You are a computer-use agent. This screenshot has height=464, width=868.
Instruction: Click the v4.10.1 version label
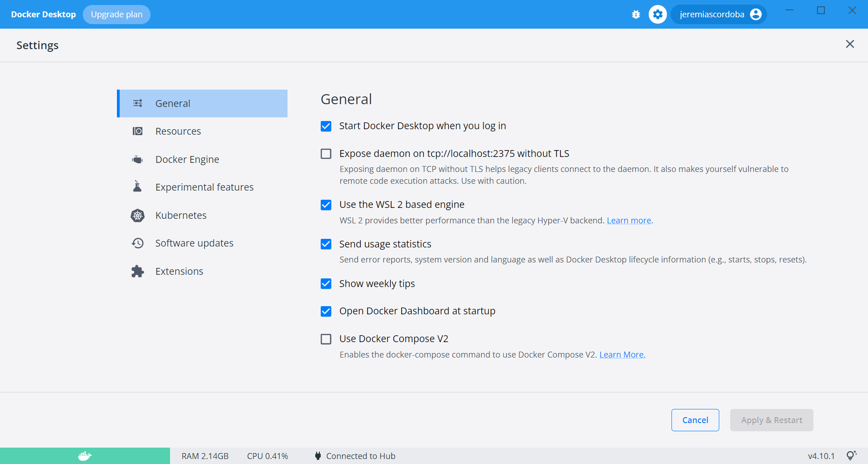point(821,456)
